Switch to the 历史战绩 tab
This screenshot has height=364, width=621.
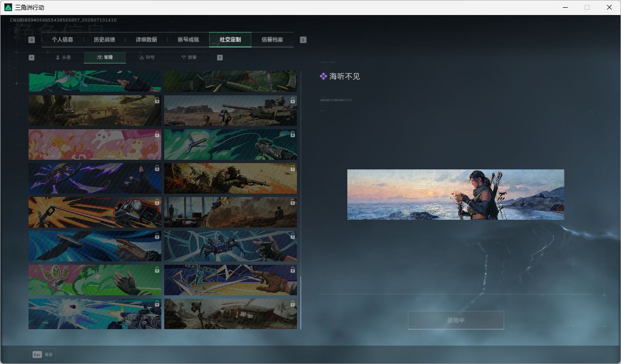pos(104,40)
